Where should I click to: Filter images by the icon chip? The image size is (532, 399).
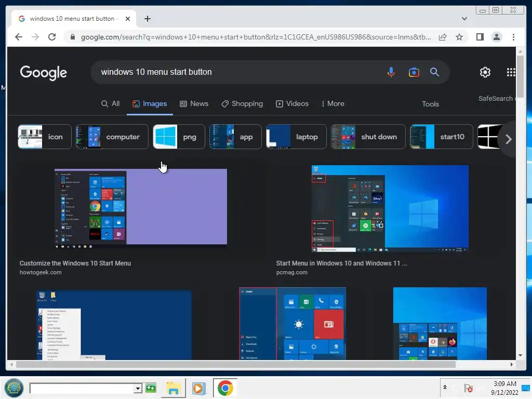[45, 137]
